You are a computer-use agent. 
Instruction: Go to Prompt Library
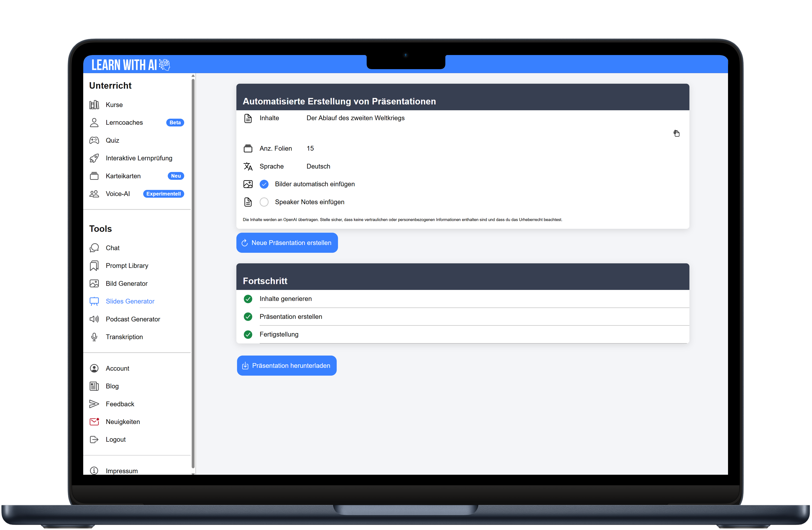[127, 266]
